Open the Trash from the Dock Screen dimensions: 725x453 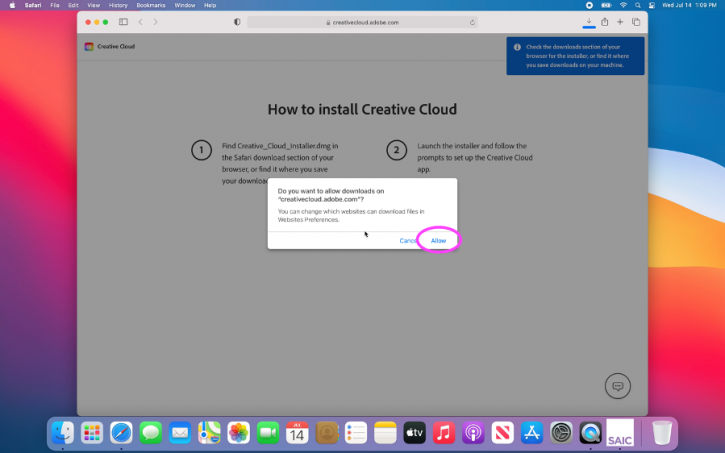tap(662, 433)
